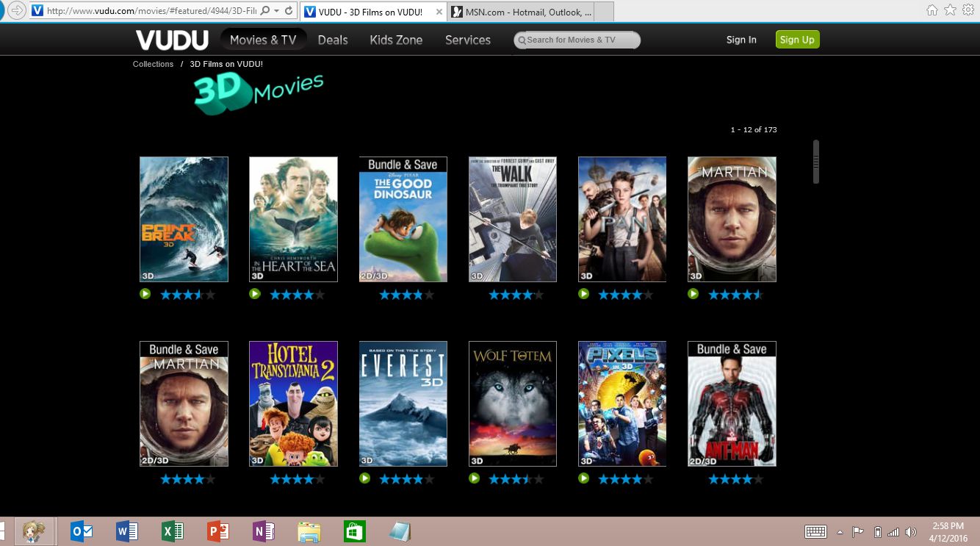Image resolution: width=980 pixels, height=546 pixels.
Task: Click the green Sign Up button
Action: (x=797, y=40)
